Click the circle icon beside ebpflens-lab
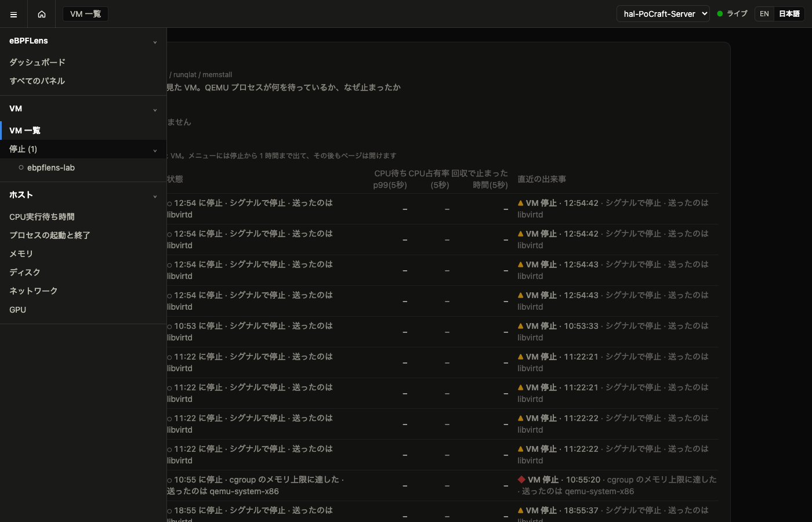The width and height of the screenshot is (812, 522). pos(21,168)
